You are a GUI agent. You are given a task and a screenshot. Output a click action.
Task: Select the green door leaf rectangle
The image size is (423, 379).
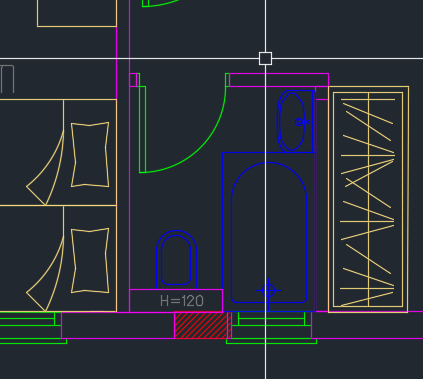(142, 129)
